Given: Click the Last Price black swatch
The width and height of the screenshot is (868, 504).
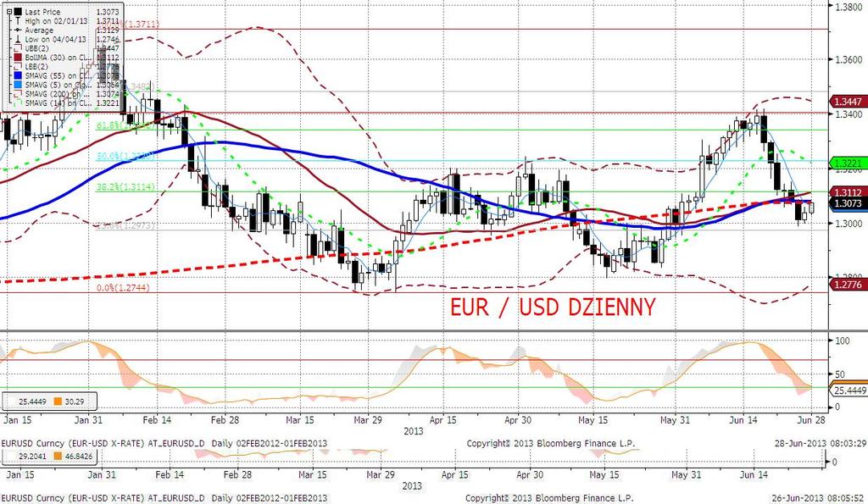Looking at the screenshot, I should pos(18,12).
